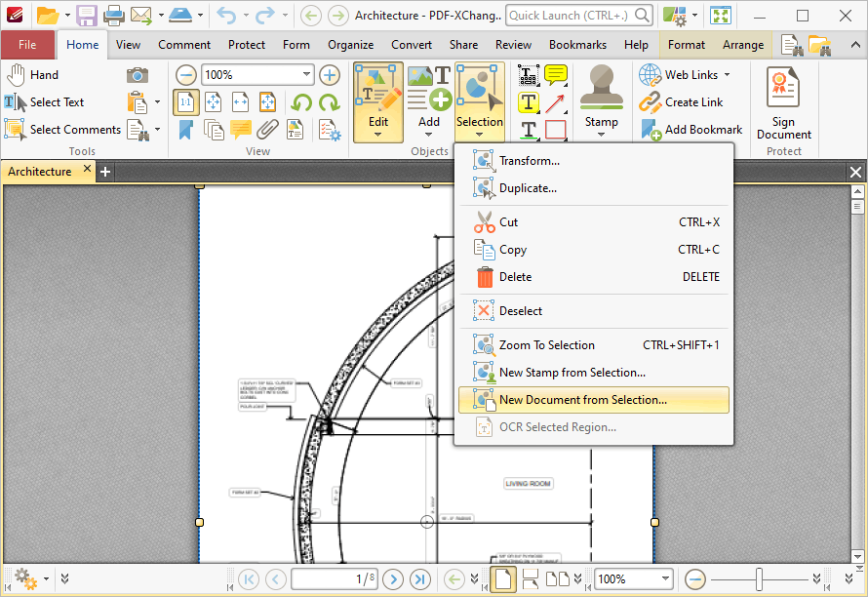Screen dimensions: 868x597
Task: Open the Edit objects tool
Action: [x=378, y=102]
